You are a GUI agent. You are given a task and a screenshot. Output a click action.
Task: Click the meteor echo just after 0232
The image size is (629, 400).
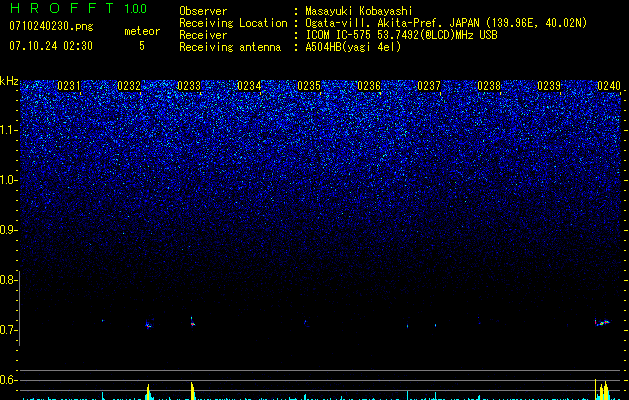tap(148, 325)
